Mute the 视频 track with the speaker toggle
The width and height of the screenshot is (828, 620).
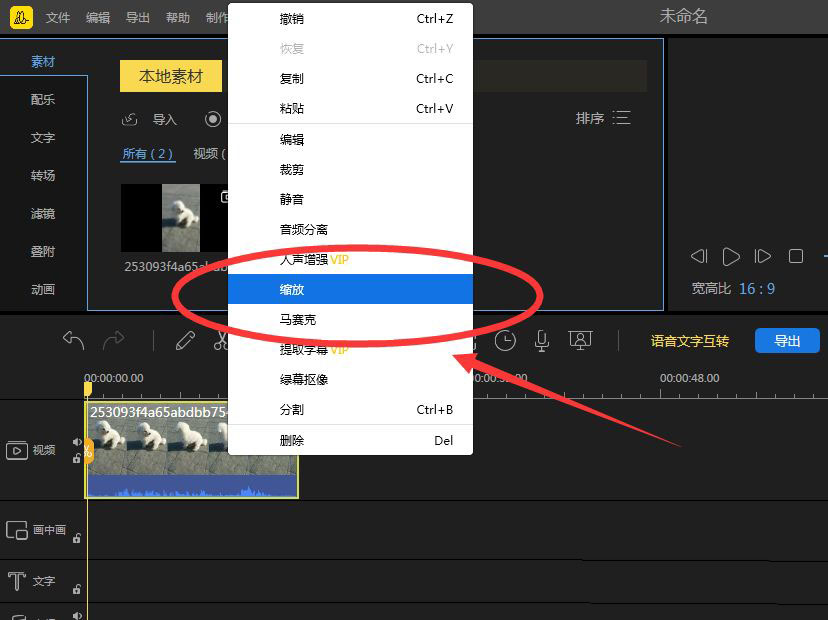tap(76, 441)
